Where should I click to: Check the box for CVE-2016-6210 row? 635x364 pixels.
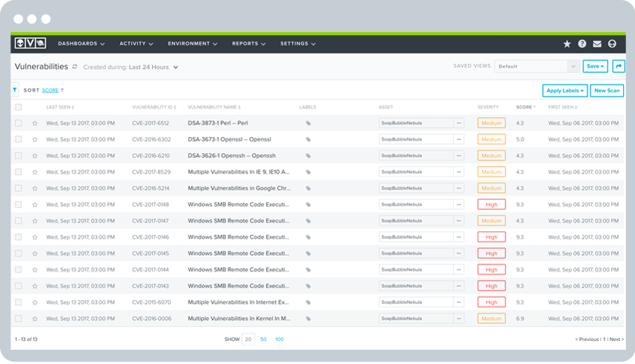19,156
